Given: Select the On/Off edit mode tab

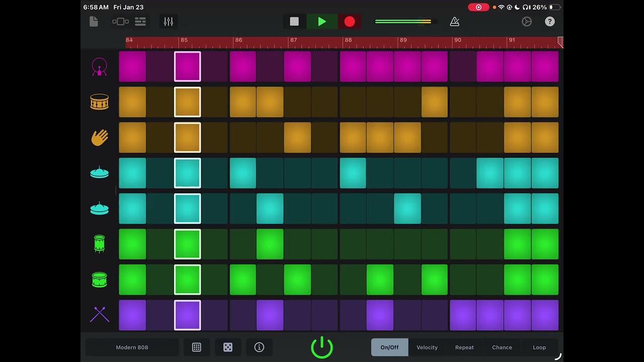Looking at the screenshot, I should click(x=389, y=347).
